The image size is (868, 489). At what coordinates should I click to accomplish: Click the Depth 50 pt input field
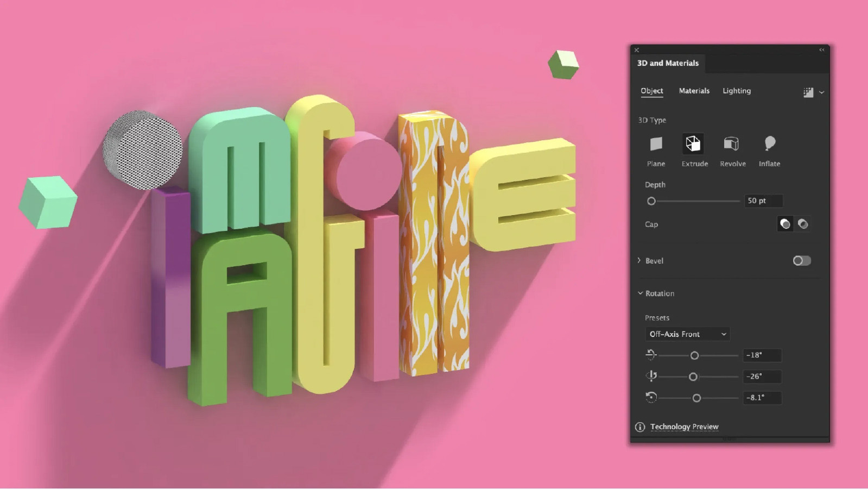(x=763, y=200)
